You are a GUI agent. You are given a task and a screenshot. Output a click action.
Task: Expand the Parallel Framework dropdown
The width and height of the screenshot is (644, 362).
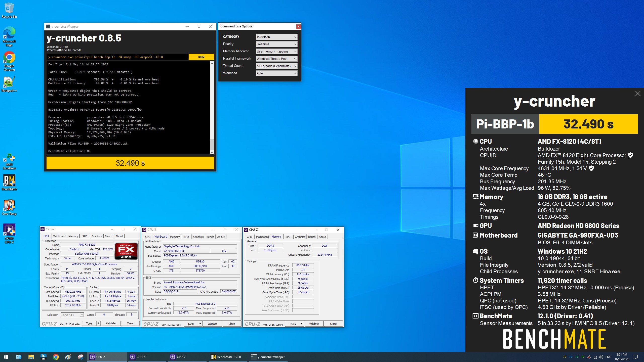point(276,59)
